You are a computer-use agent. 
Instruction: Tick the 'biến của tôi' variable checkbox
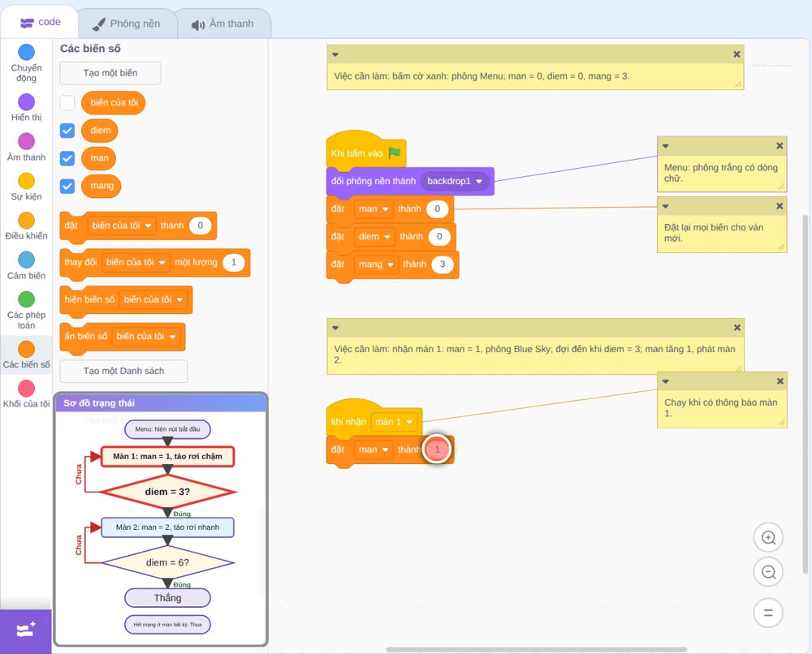(67, 102)
